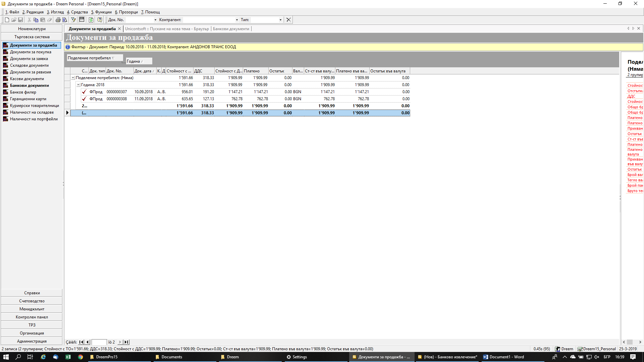Click the window layout toolbar icon
Viewport: 644px width, 362px height.
pos(82,20)
